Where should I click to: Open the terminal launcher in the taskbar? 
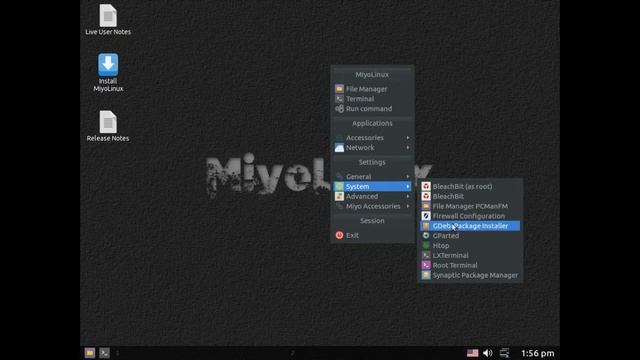[104, 353]
